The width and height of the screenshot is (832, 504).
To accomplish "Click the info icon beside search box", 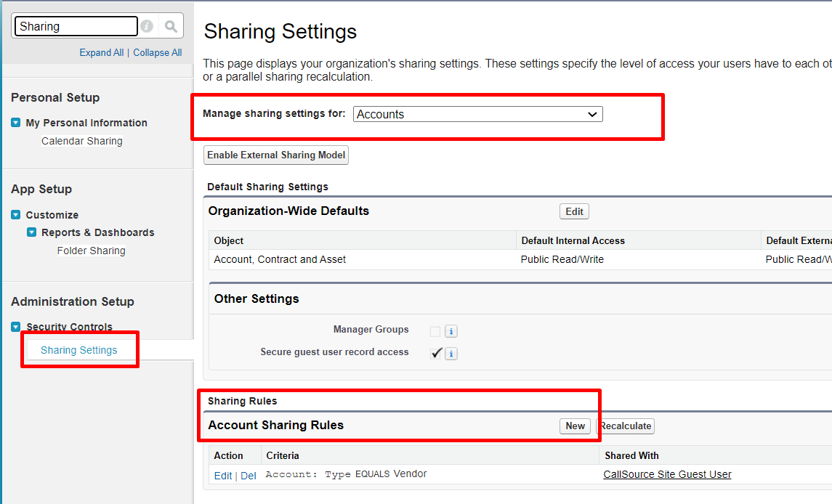I will 147,26.
